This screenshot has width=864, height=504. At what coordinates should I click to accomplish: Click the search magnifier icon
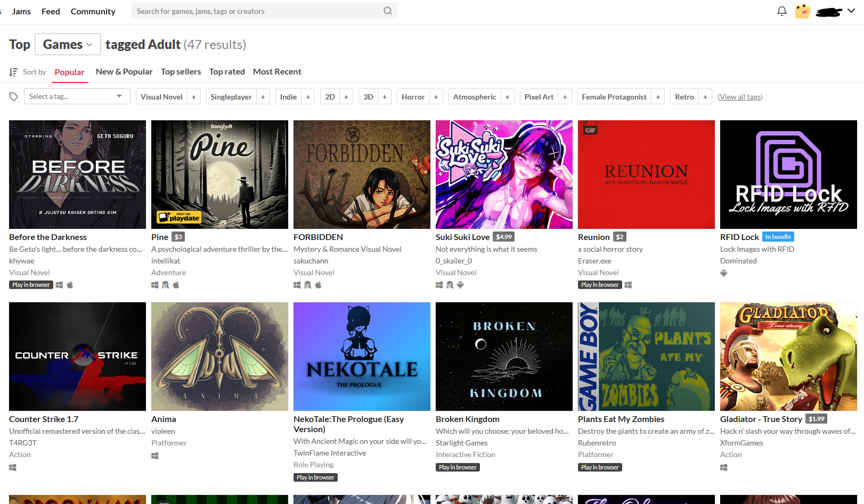pyautogui.click(x=388, y=11)
